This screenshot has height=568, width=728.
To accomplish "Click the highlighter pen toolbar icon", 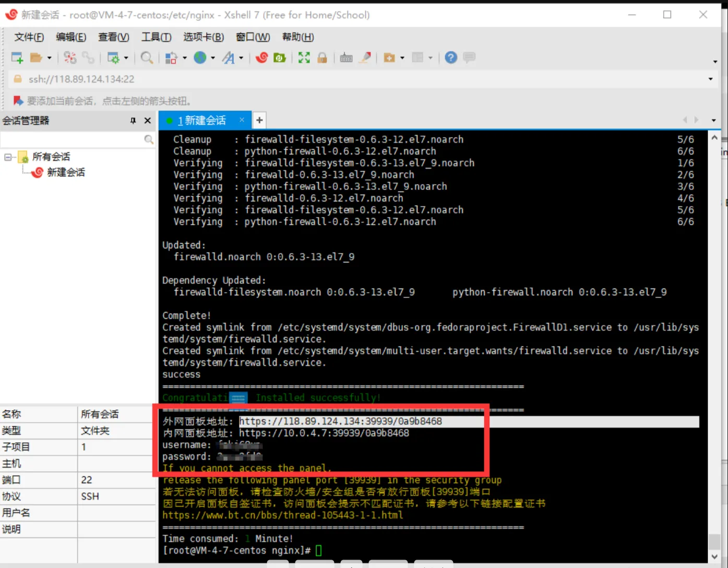I will (365, 58).
